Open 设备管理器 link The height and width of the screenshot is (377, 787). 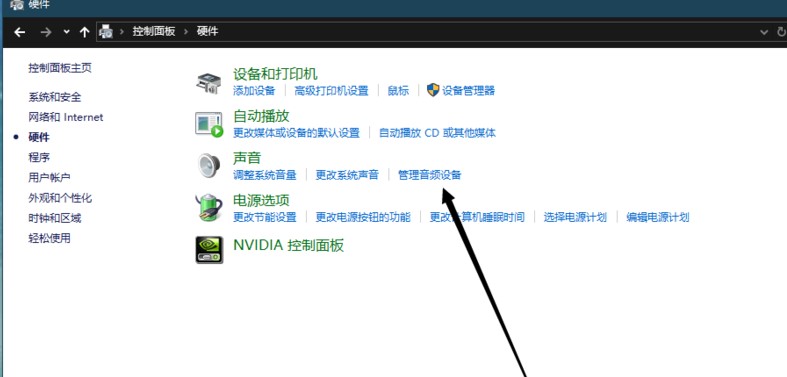(469, 90)
